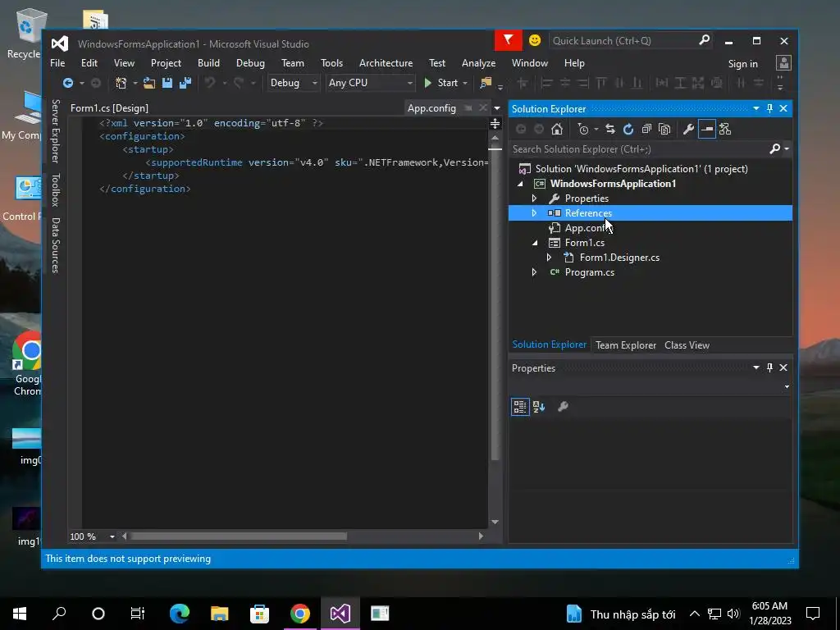
Task: Open Microsoft Edge from the taskbar
Action: coord(180,614)
